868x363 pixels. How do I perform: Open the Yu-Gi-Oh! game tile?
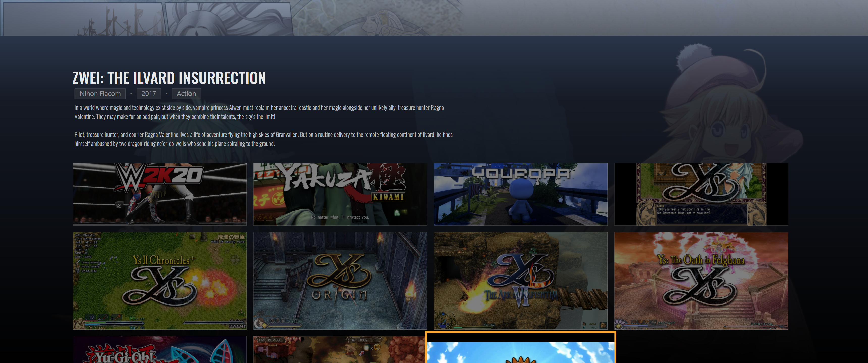(159, 350)
